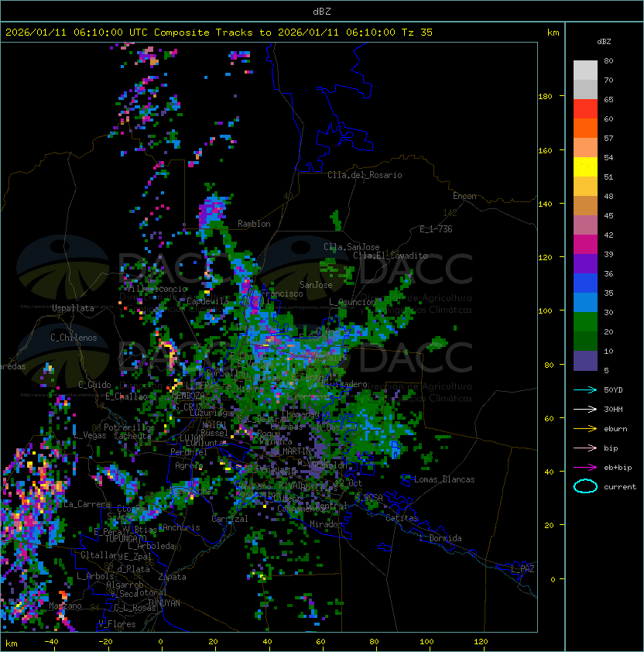The image size is (644, 652).
Task: Click the magenta eb+bip arrow legend icon
Action: pos(585,468)
